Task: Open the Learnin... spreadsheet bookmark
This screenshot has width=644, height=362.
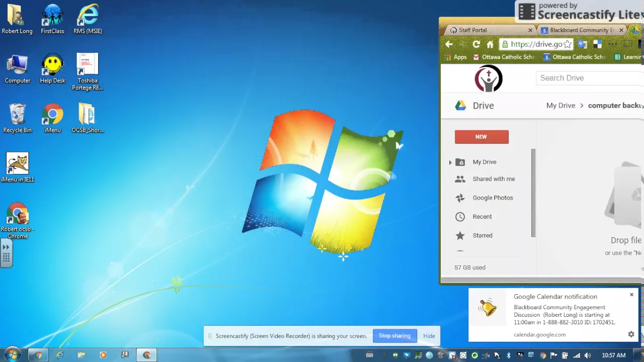Action: point(627,57)
